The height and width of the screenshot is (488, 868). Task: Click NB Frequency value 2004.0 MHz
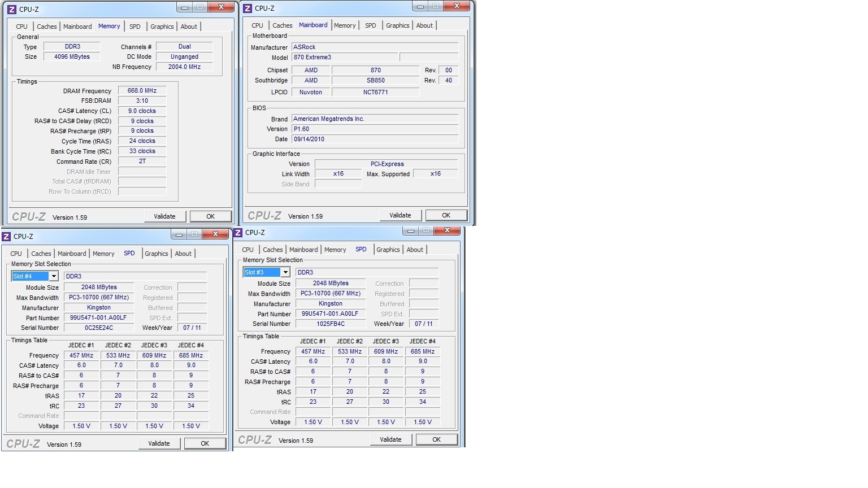point(184,67)
